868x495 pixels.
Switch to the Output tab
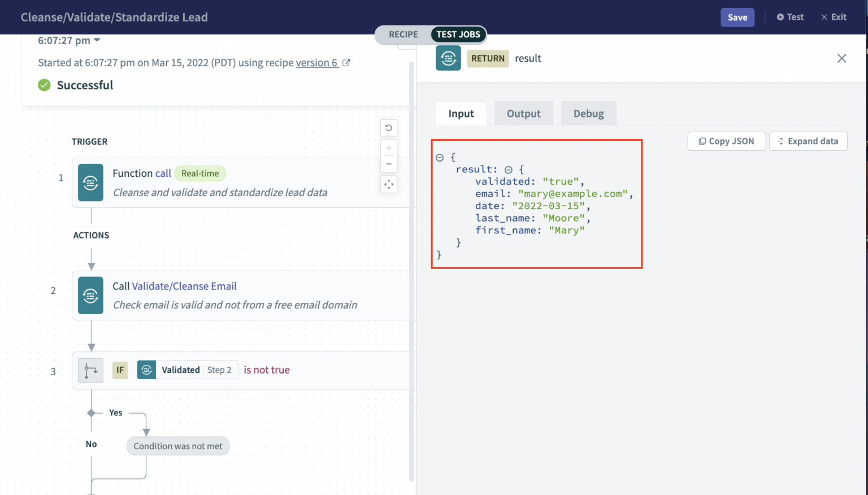(x=523, y=113)
